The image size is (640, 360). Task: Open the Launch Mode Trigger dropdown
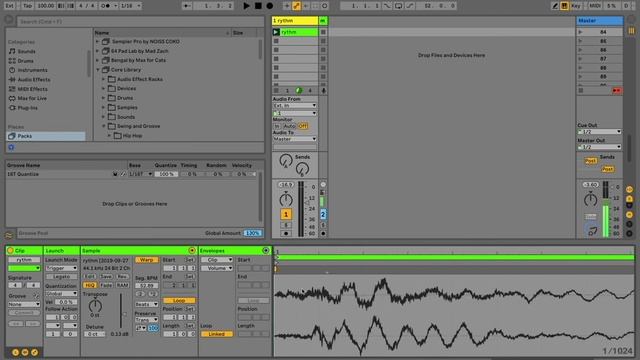pyautogui.click(x=61, y=268)
